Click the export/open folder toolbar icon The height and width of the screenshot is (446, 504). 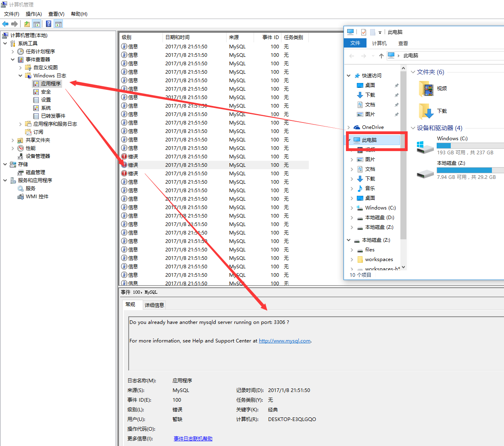[x=27, y=24]
